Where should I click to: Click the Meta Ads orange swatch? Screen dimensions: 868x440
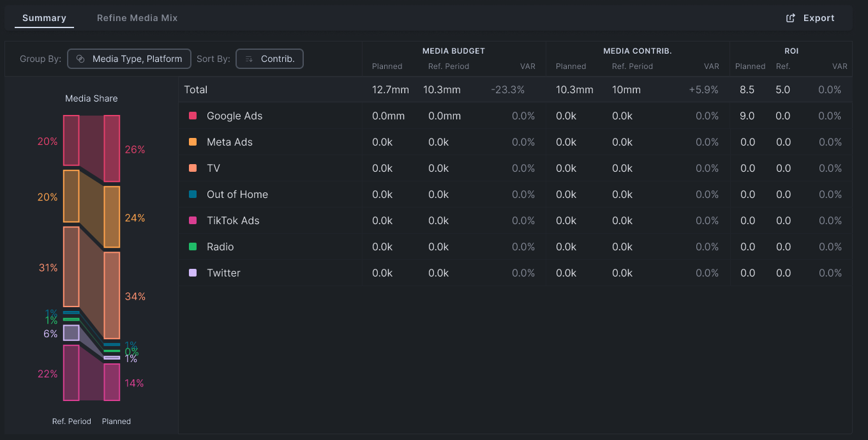pos(193,142)
